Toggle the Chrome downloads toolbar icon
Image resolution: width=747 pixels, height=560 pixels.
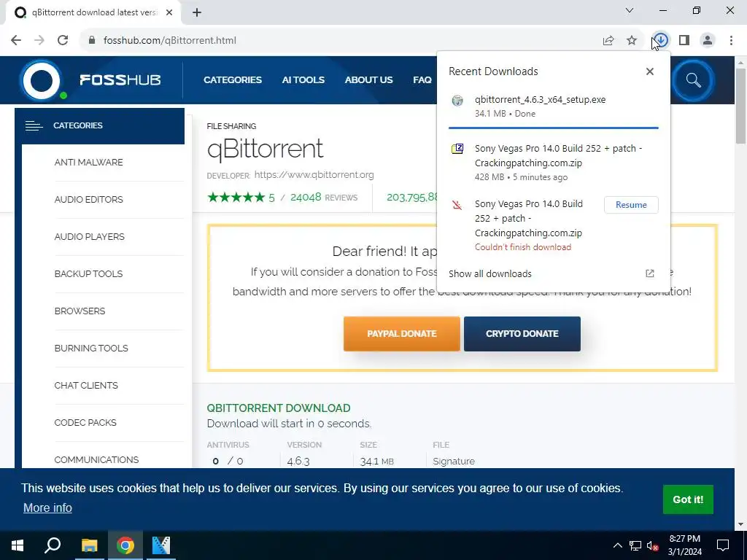coord(661,41)
